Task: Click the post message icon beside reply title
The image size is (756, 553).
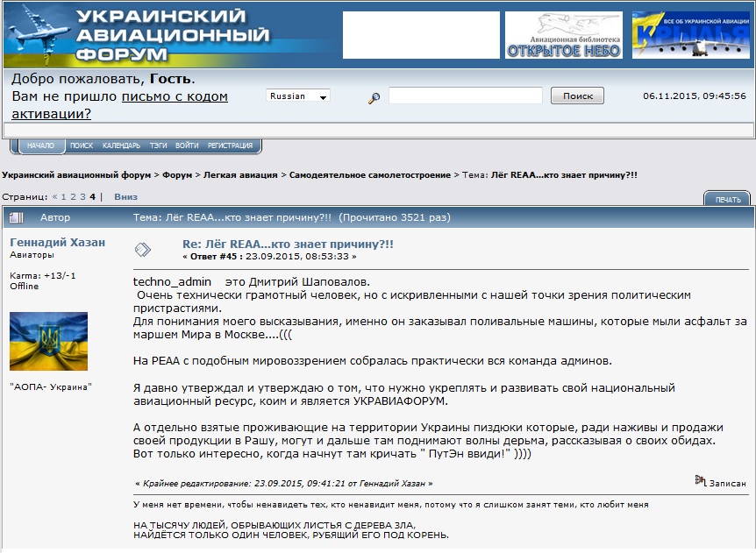Action: coord(142,250)
